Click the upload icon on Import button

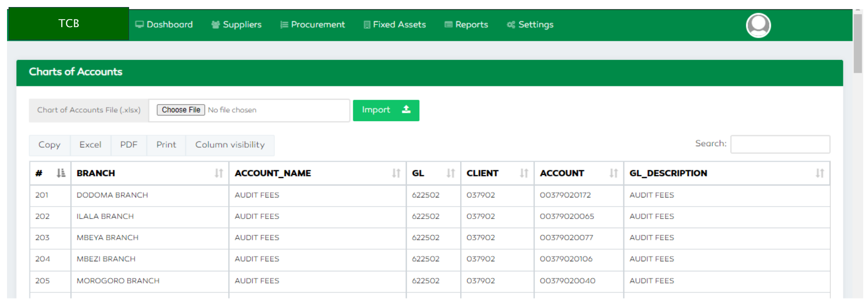point(406,110)
